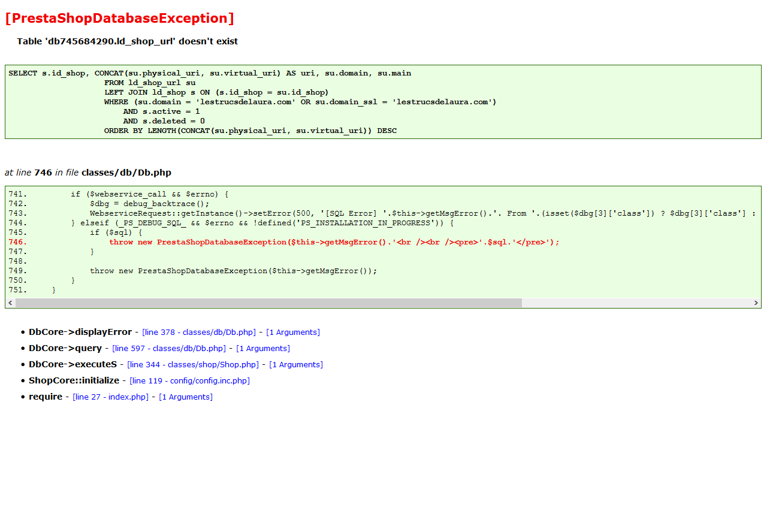Click the WHERE su.domain query line

(x=300, y=102)
